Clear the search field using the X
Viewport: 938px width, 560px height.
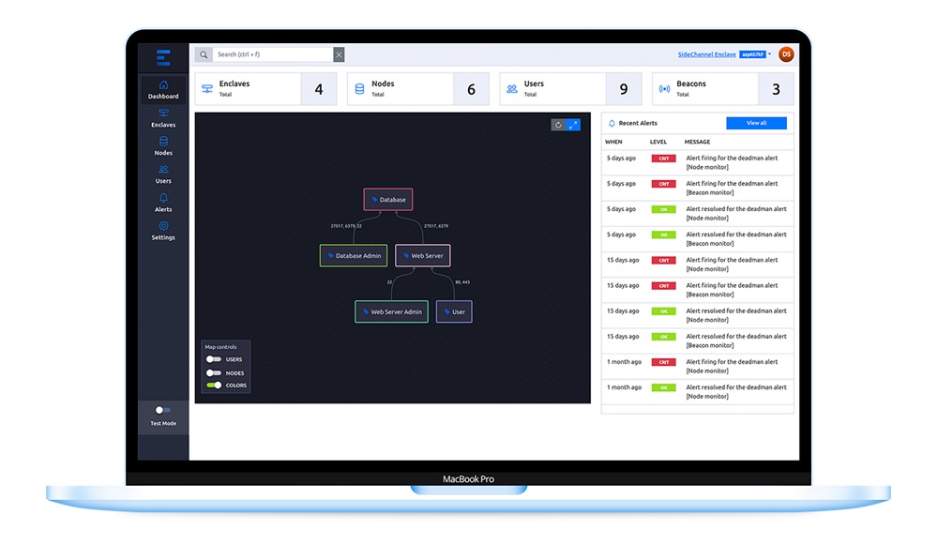point(339,53)
